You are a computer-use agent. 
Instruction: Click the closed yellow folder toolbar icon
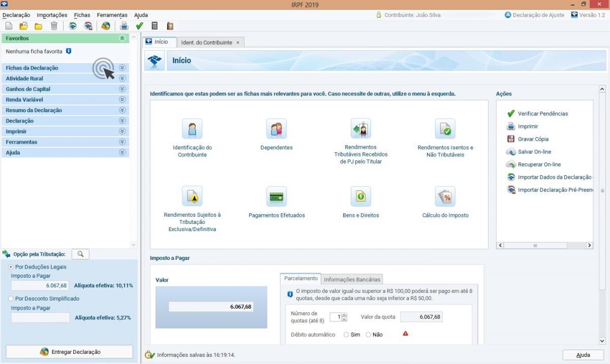pos(38,26)
